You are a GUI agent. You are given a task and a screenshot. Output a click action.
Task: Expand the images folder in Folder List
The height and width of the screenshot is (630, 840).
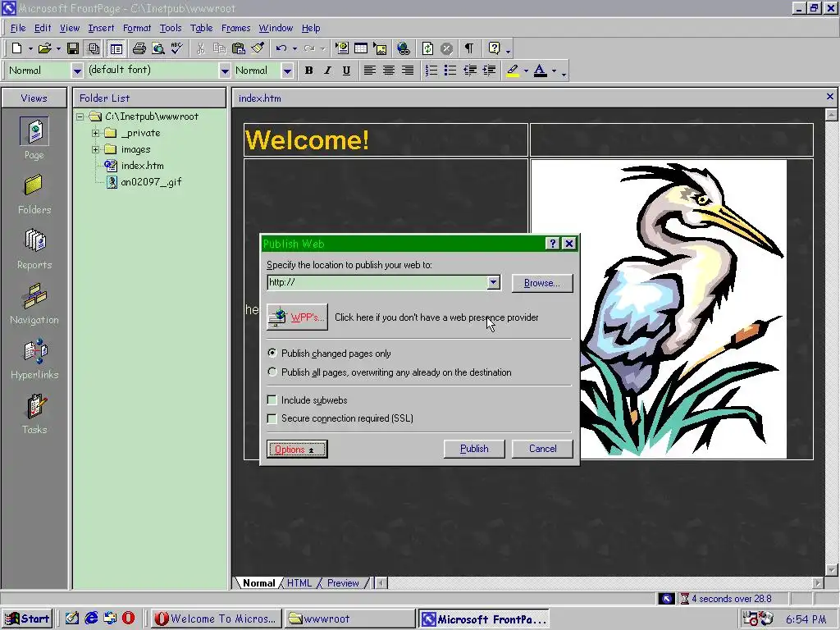click(x=95, y=149)
